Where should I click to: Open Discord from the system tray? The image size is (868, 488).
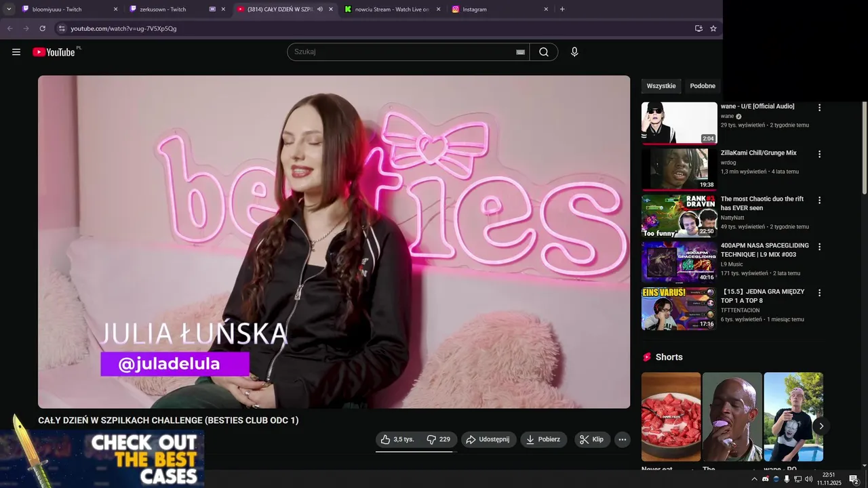766,479
